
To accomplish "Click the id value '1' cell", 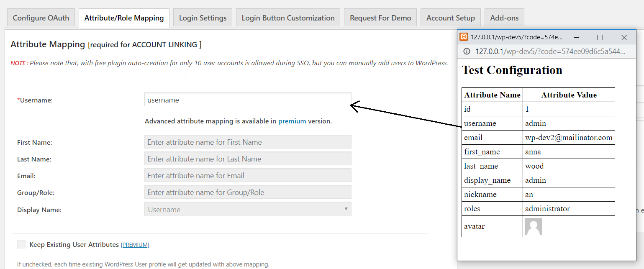I will click(569, 109).
